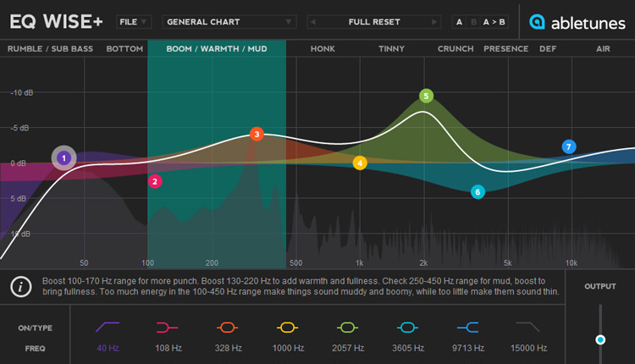
Task: Click the info icon beside the hint text
Action: (20, 287)
